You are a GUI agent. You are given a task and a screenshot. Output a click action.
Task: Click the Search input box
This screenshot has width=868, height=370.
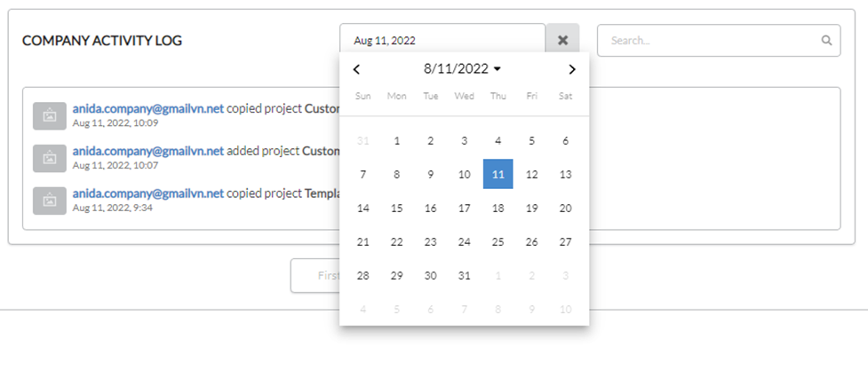click(719, 41)
